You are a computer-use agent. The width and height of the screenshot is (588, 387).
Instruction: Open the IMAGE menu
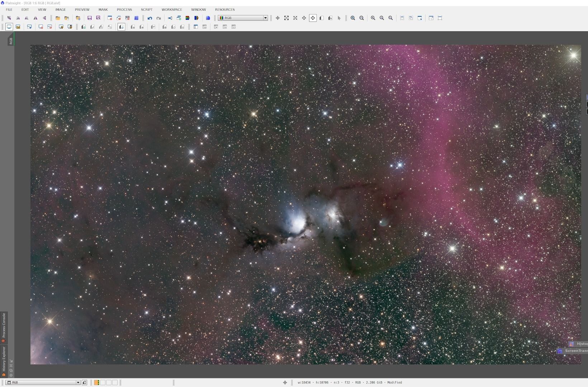[60, 10]
